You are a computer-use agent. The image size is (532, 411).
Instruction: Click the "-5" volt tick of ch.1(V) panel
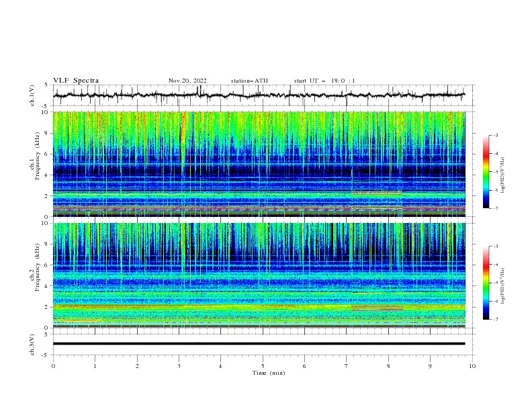click(46, 106)
